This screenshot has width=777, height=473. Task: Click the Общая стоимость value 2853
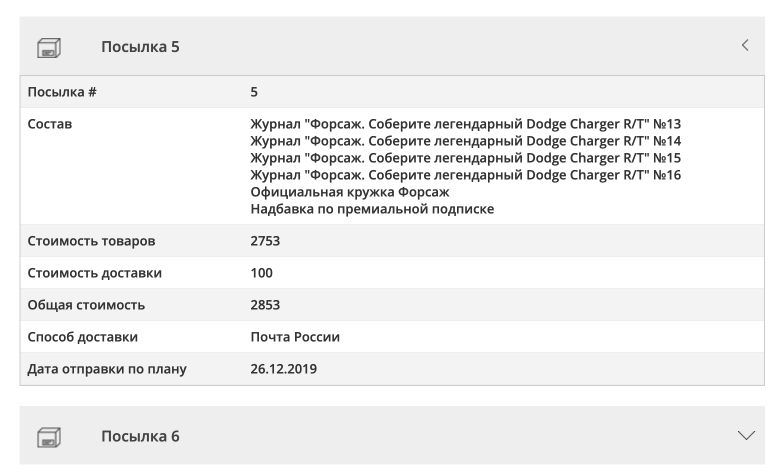[266, 305]
